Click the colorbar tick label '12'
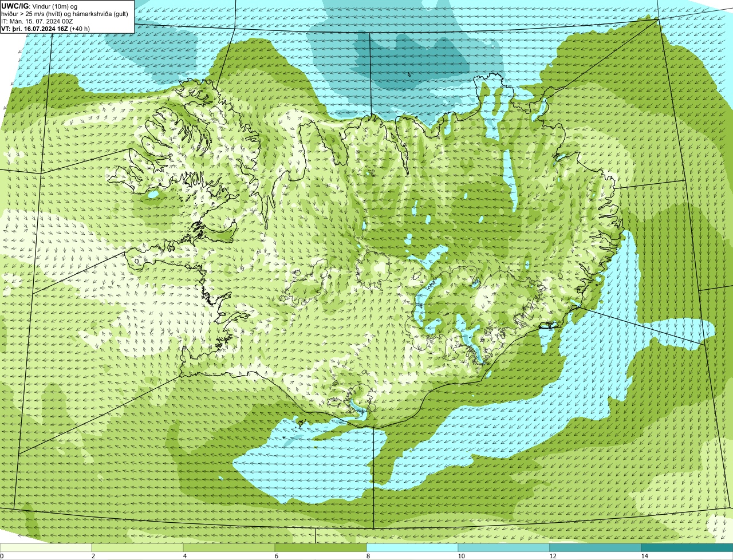The height and width of the screenshot is (560, 733). pos(553,556)
